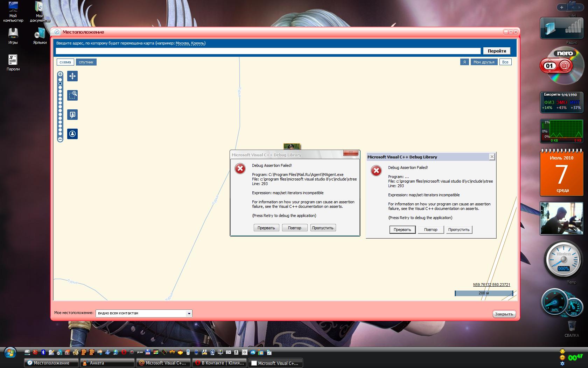The height and width of the screenshot is (368, 588).
Task: Select the Я filter tab
Action: click(464, 62)
